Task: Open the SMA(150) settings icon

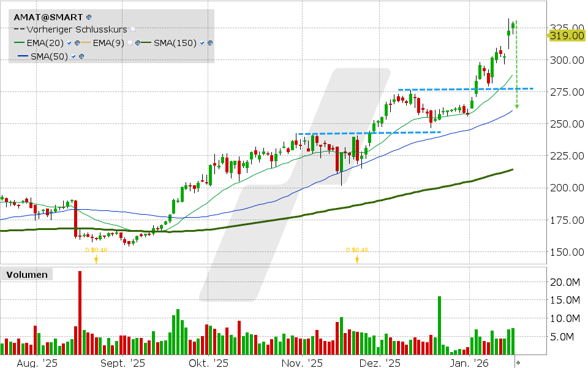Action: pos(209,42)
